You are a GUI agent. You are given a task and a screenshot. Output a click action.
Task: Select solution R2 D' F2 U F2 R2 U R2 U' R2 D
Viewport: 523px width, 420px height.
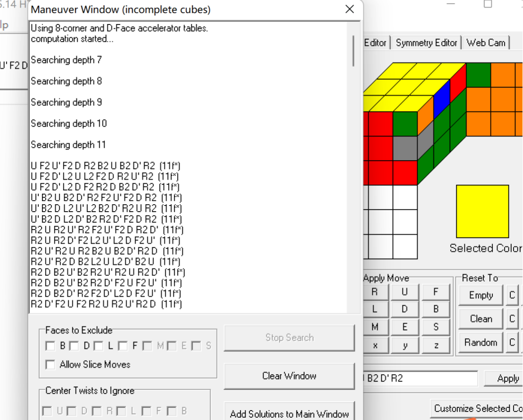pyautogui.click(x=106, y=304)
